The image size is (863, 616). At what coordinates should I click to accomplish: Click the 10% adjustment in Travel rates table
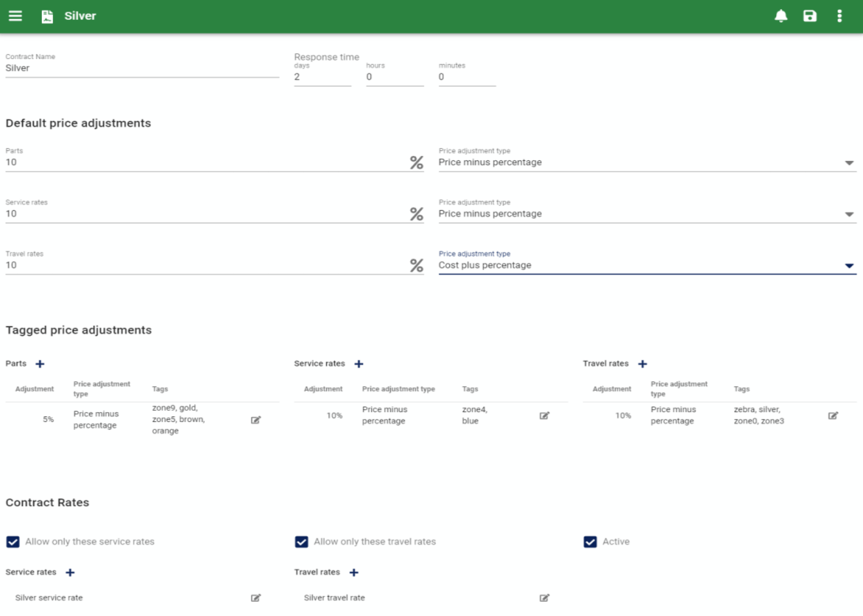coord(623,416)
